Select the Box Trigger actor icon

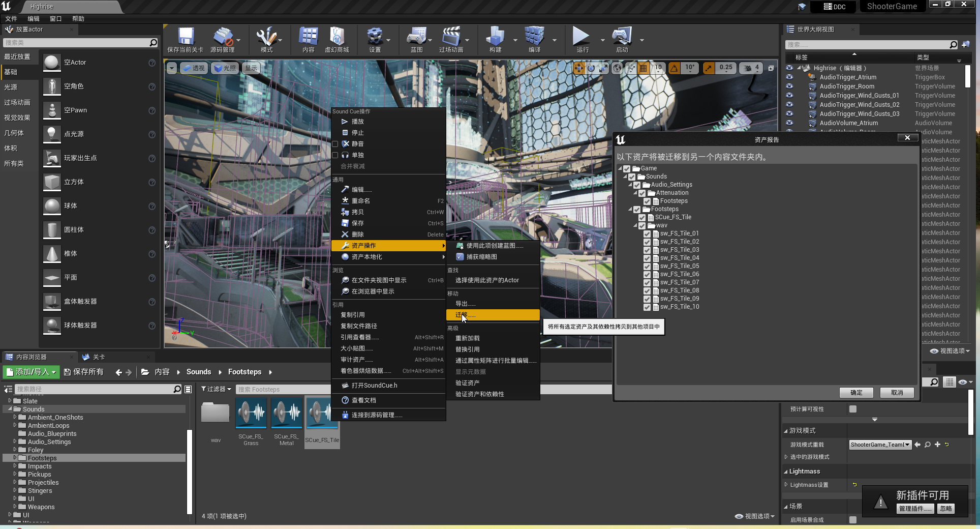pyautogui.click(x=52, y=302)
